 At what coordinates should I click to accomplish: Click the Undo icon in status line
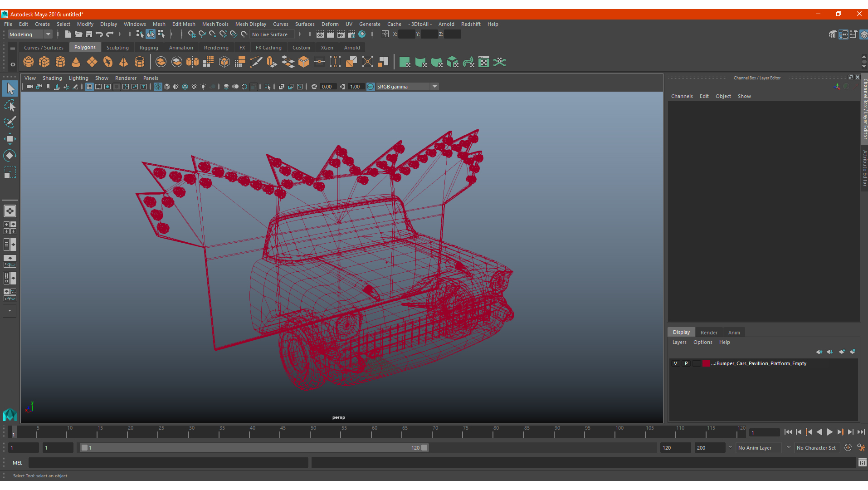coord(99,34)
